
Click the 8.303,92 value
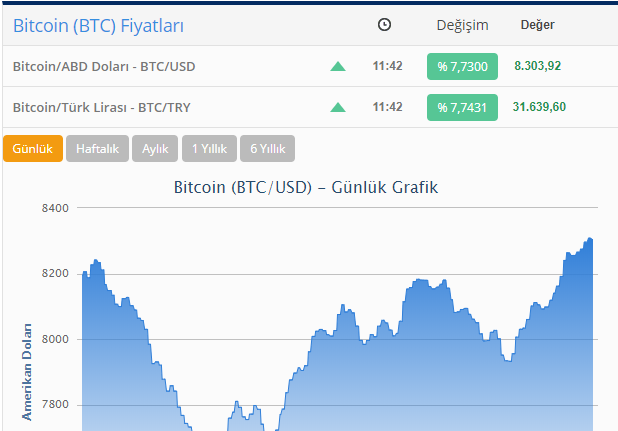(x=538, y=66)
